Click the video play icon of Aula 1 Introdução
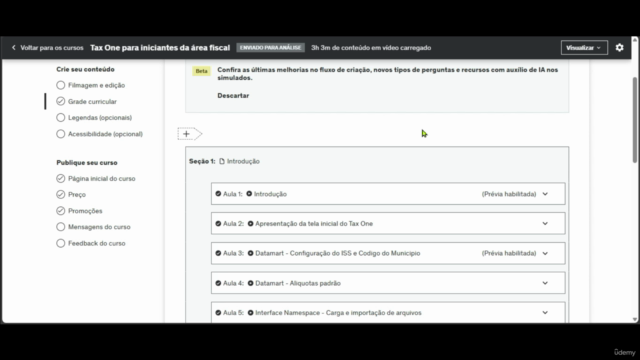640x360 pixels. point(249,194)
